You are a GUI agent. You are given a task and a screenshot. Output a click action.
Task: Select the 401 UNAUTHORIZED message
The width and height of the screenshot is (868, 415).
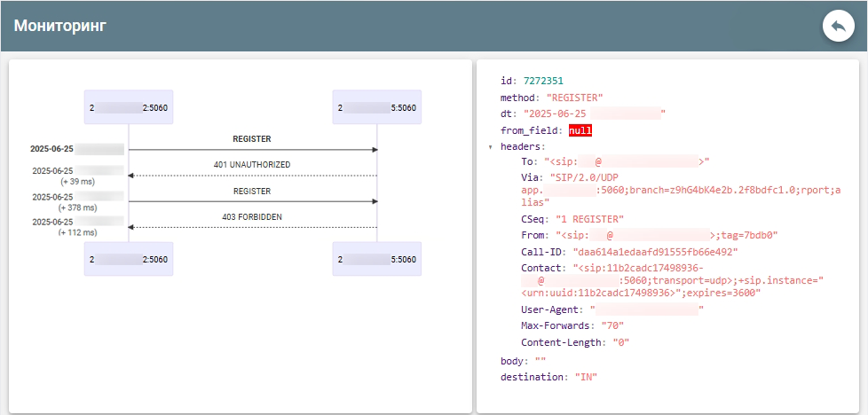(x=252, y=165)
